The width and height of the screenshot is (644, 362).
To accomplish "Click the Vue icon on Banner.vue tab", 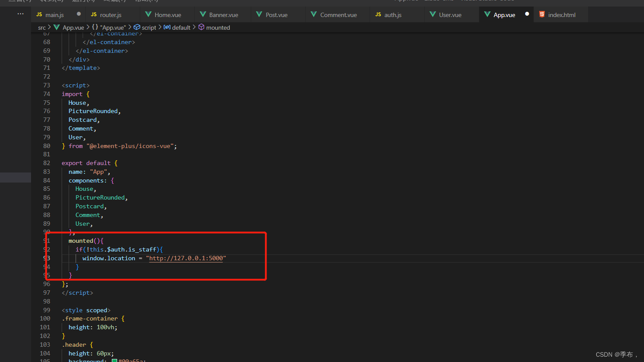I will pyautogui.click(x=203, y=14).
